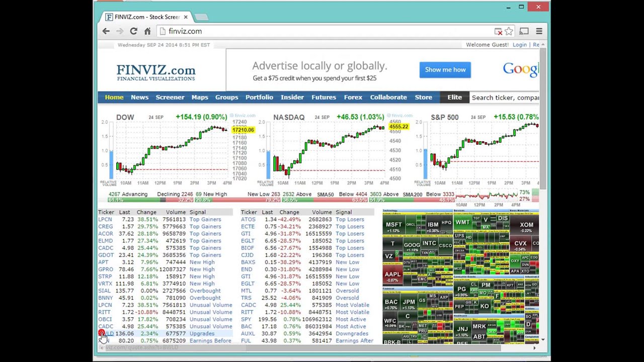Open the Portfolio page

point(259,97)
